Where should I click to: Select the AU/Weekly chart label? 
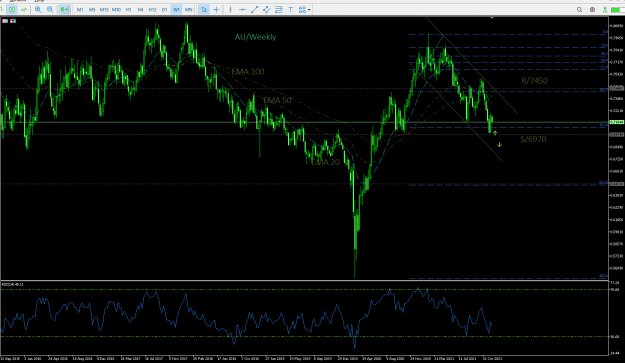(x=255, y=37)
